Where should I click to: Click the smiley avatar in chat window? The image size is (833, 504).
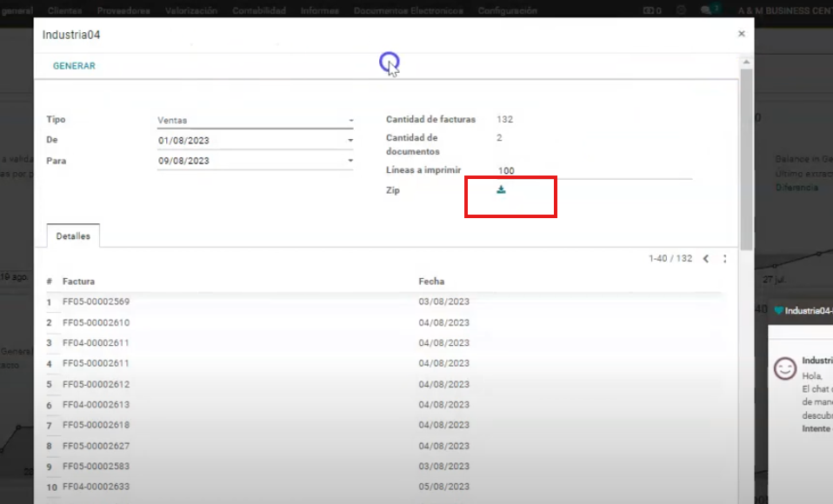click(785, 368)
